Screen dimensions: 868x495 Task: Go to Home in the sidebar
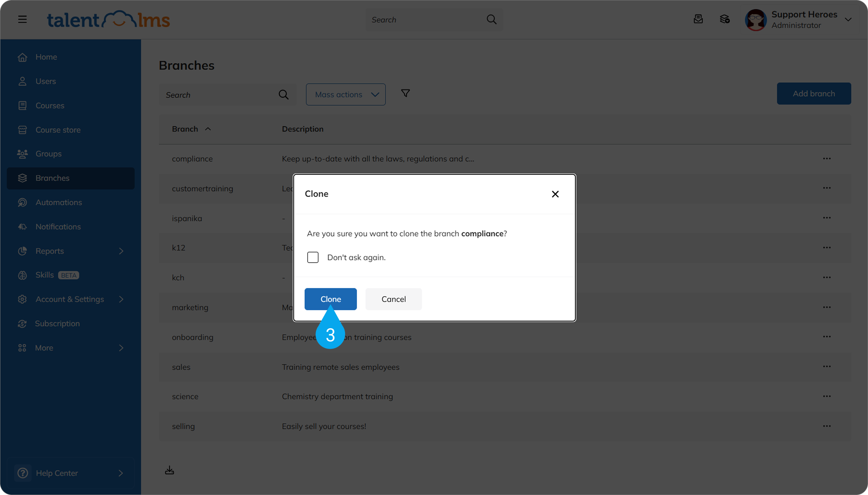[71, 57]
